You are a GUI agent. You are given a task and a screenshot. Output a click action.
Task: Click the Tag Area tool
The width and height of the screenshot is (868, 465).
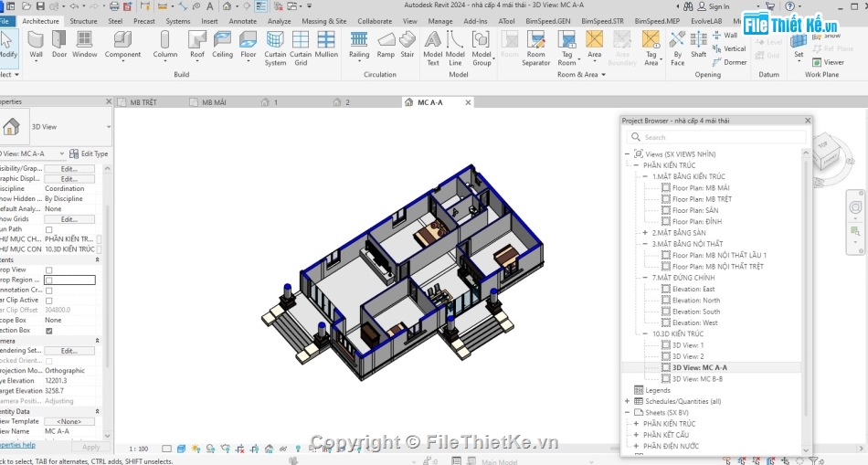651,48
